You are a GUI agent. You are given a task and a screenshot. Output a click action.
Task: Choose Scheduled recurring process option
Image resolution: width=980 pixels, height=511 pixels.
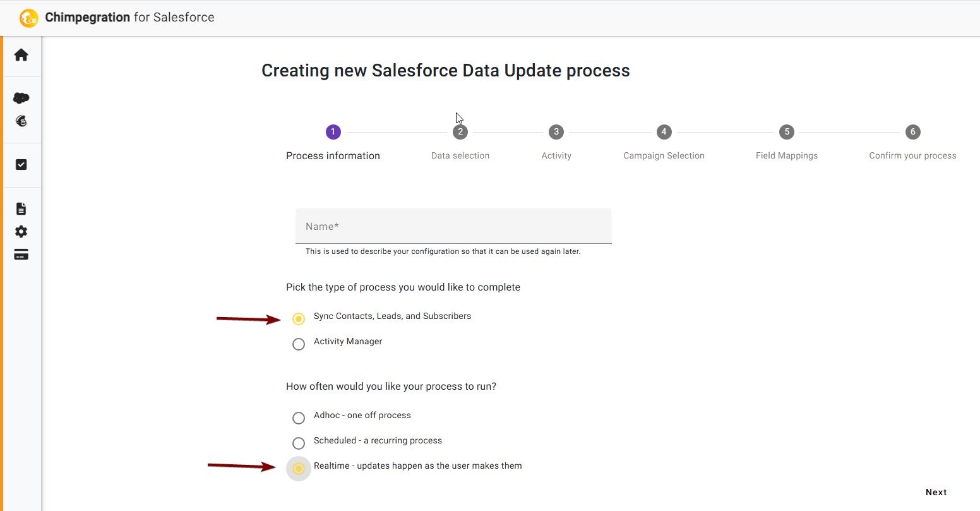299,443
